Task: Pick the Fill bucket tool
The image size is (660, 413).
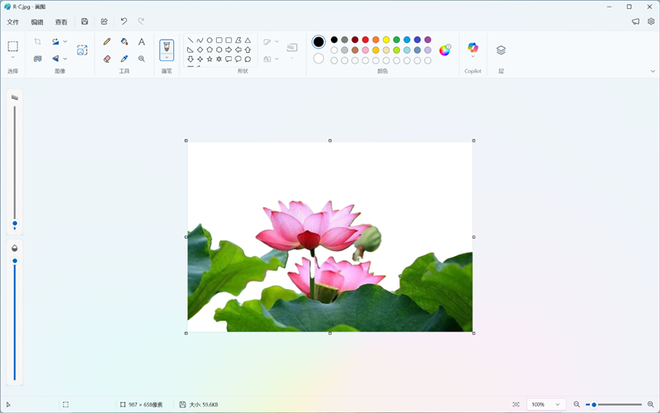Action: point(124,42)
